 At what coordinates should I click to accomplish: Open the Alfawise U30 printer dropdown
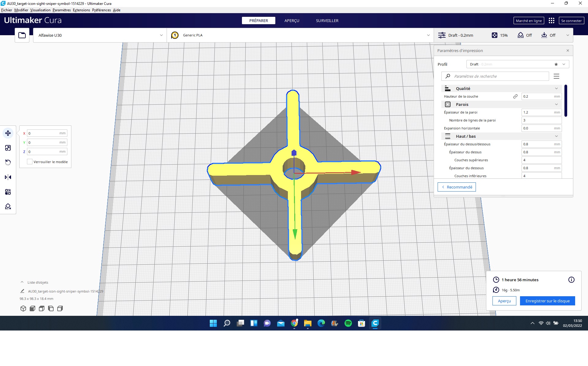100,35
